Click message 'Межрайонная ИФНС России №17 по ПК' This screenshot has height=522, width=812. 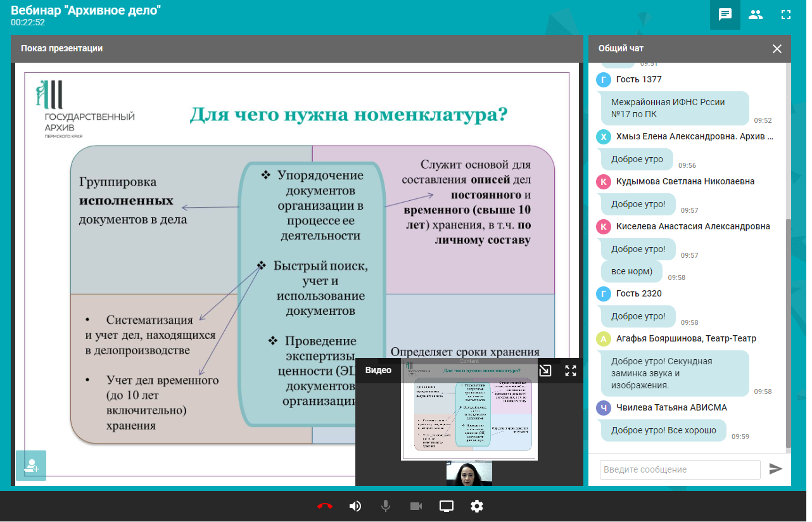[x=675, y=108]
